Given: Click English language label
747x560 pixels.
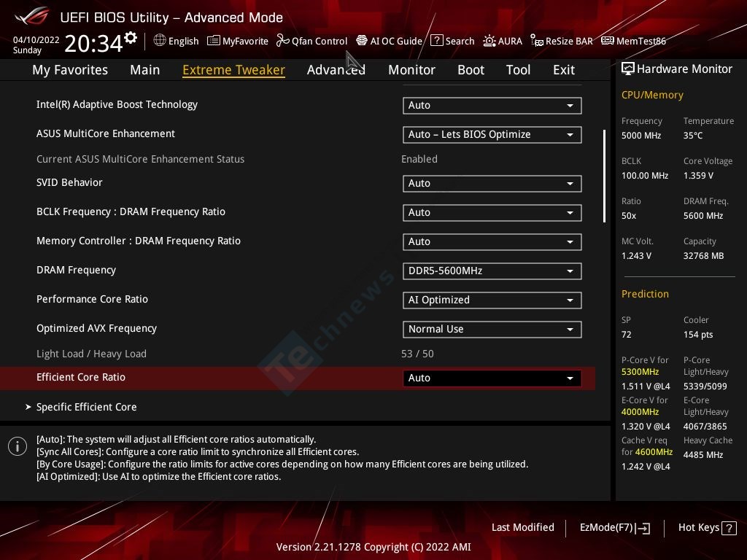Looking at the screenshot, I should point(183,42).
